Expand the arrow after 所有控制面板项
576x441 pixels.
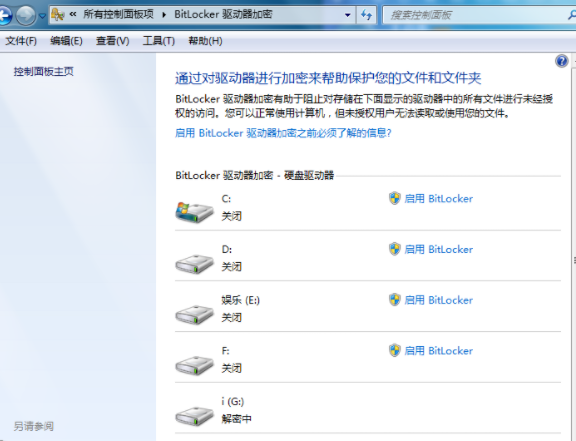164,15
